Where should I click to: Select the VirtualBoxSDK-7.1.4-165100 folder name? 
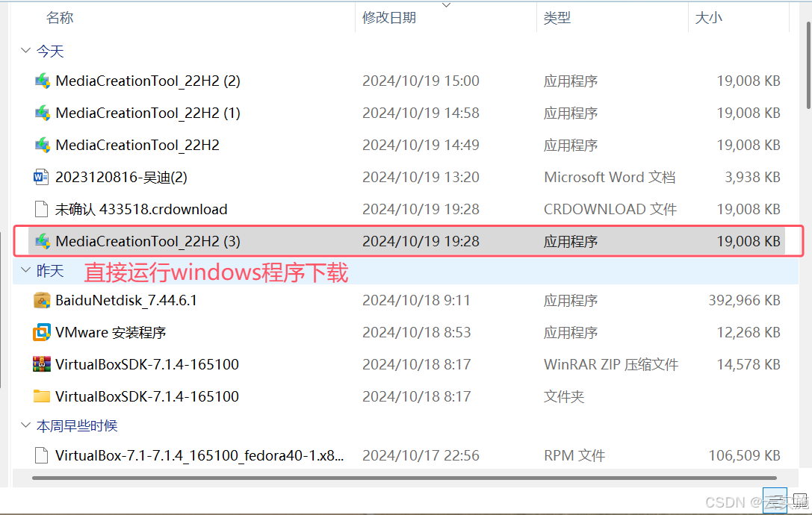pyautogui.click(x=147, y=396)
